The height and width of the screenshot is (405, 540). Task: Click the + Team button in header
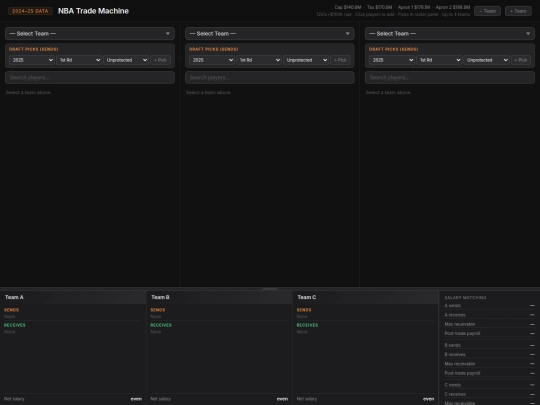[518, 11]
